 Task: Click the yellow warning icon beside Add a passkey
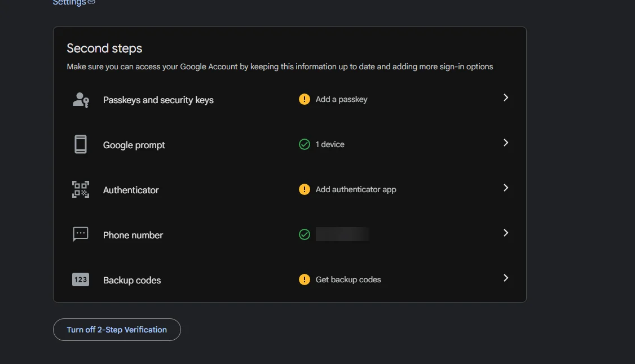point(305,99)
